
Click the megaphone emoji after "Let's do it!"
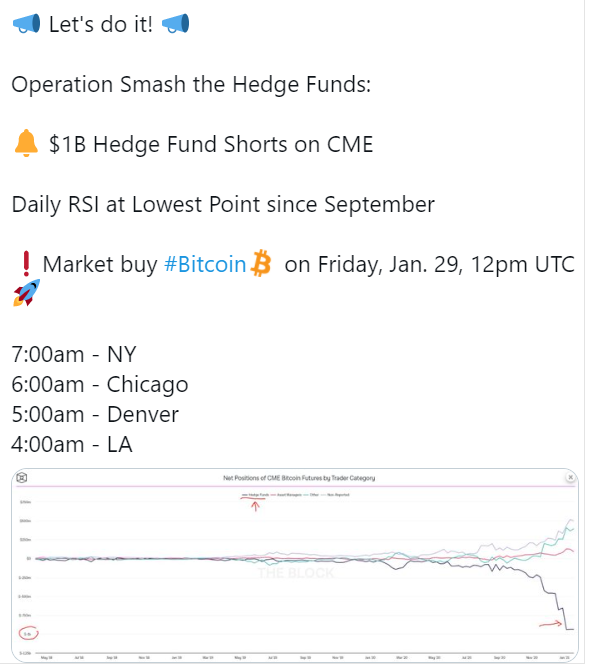point(176,23)
